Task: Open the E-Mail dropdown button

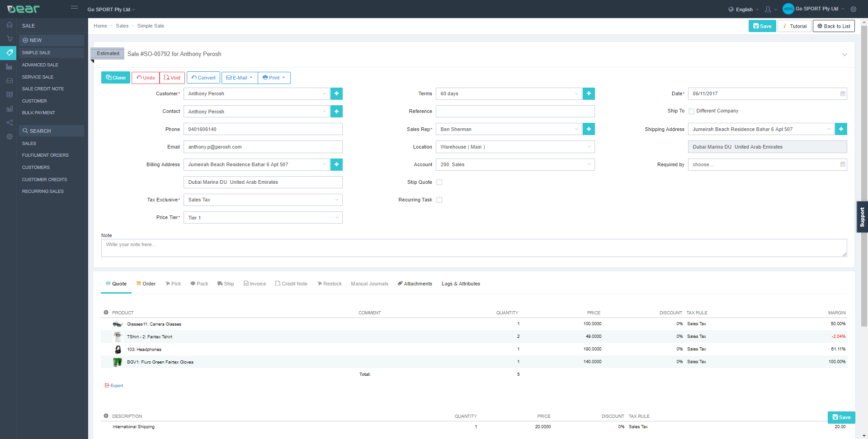Action: (240, 78)
